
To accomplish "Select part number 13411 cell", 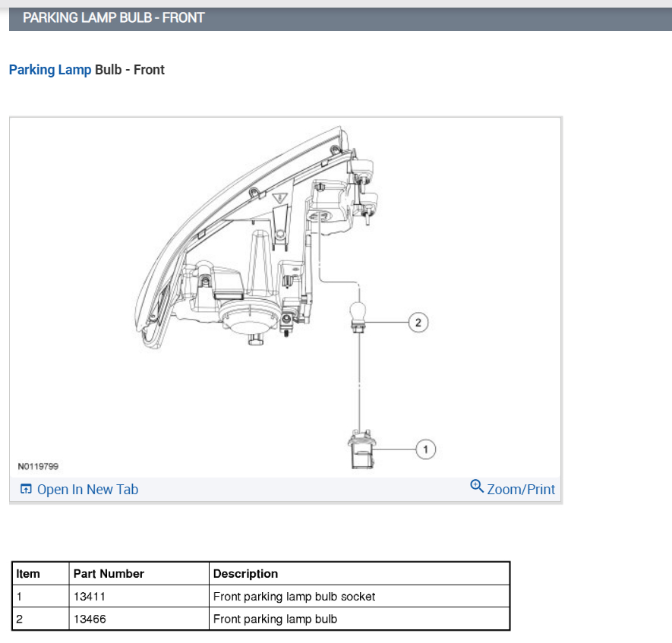I will tap(139, 596).
